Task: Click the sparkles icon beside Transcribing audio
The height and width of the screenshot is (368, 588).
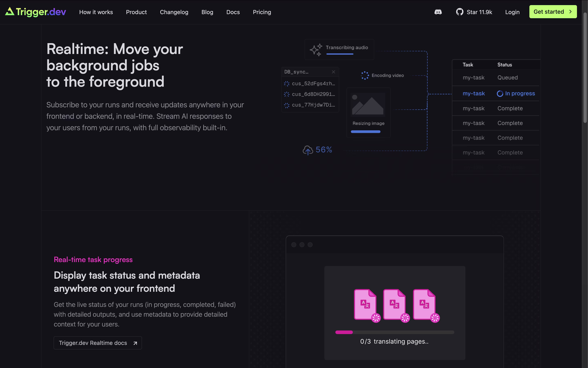Action: (316, 50)
